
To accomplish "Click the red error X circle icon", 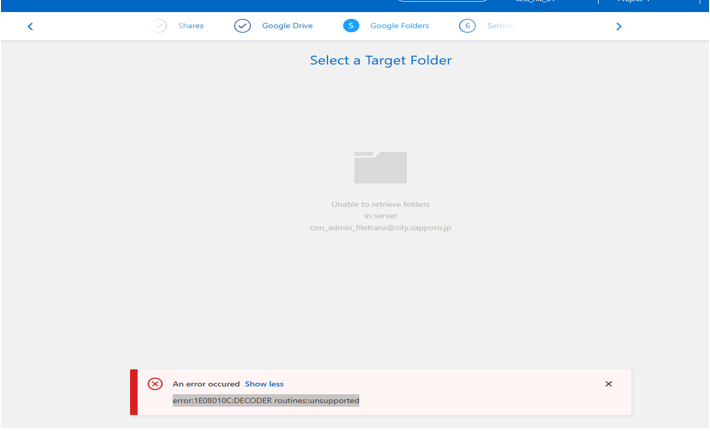I will pos(155,384).
